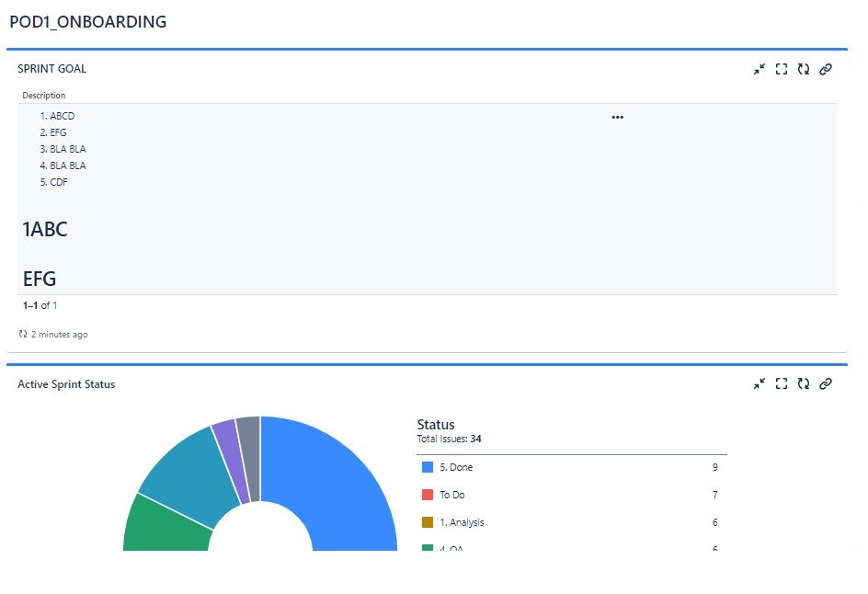Maximize the SPRINT GOAL gadget
Viewport: 868px width, 594px height.
click(781, 69)
